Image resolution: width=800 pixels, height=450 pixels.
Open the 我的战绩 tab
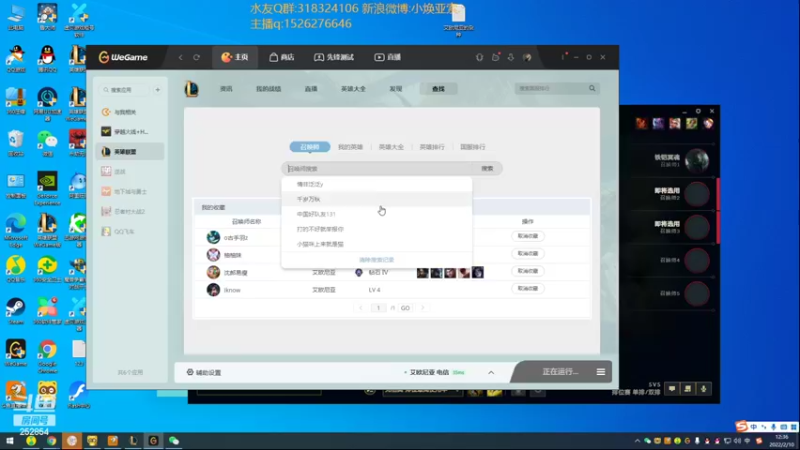268,89
